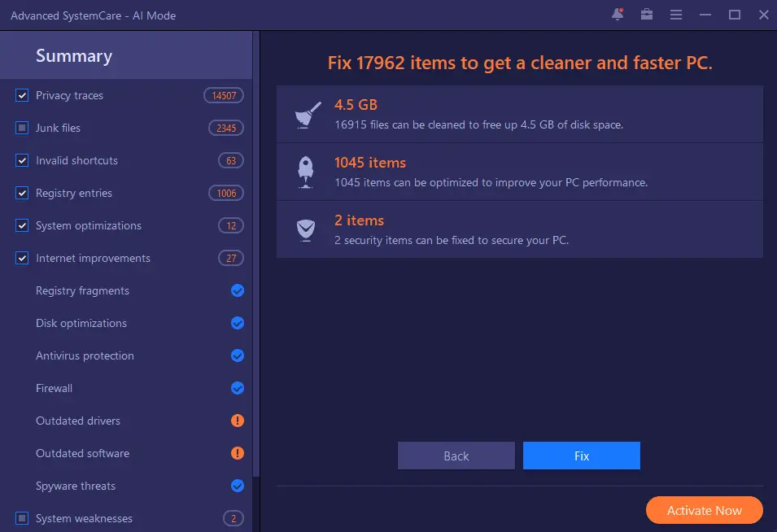The height and width of the screenshot is (532, 777).
Task: Select the System optimizations label
Action: (89, 226)
